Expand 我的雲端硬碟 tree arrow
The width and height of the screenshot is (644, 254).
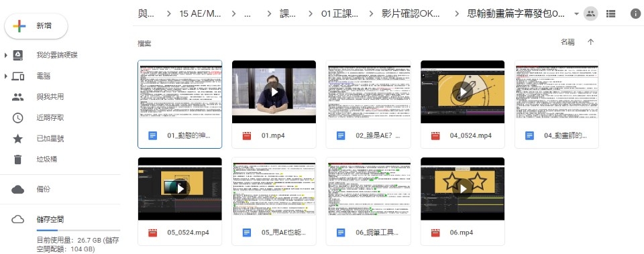click(x=6, y=55)
